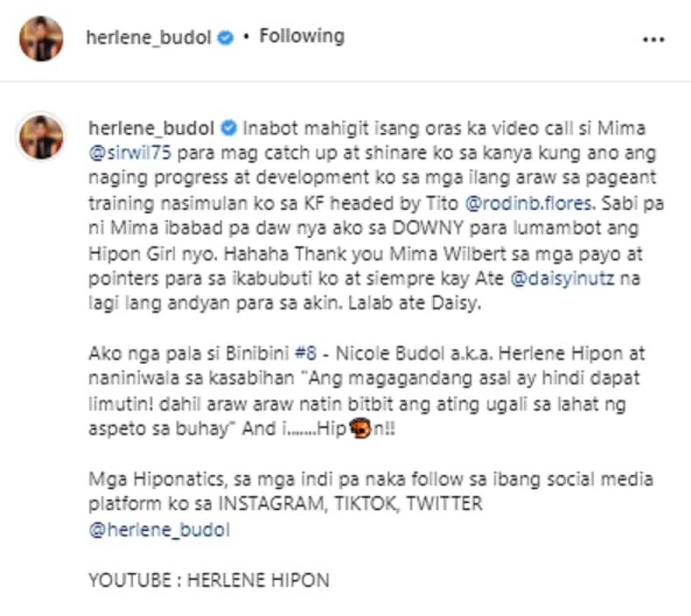Open the #8 hashtag link
Image resolution: width=691 pixels, height=616 pixels.
(x=305, y=354)
